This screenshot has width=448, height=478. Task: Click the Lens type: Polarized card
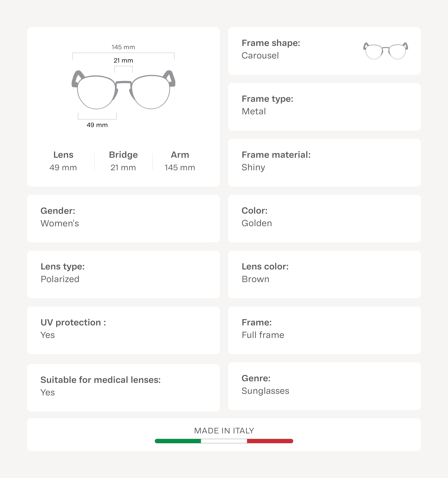[x=123, y=274]
